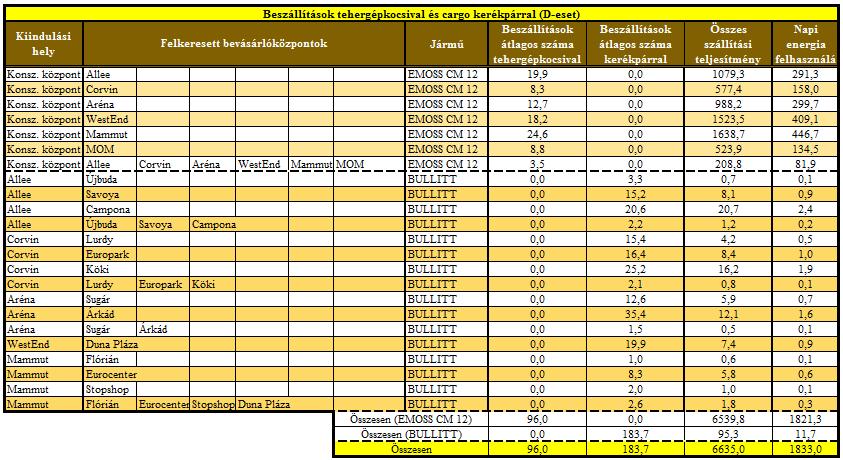Click the bicycle deliveries value 16,4
843x460 pixels.
click(x=635, y=255)
